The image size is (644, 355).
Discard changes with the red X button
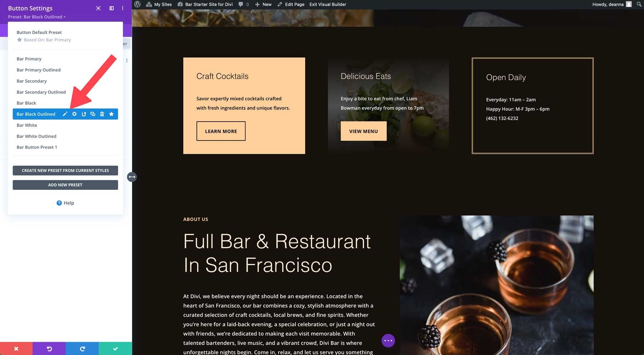[16, 349]
